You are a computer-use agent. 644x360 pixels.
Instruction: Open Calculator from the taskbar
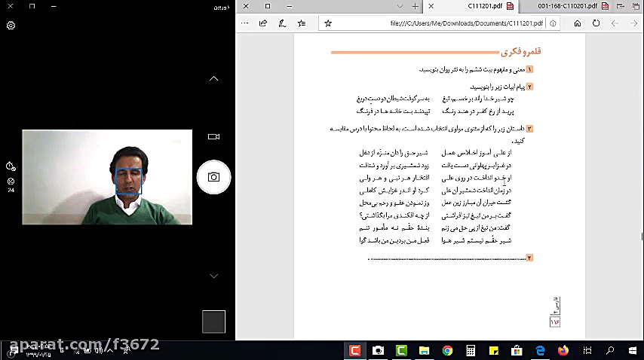471,350
